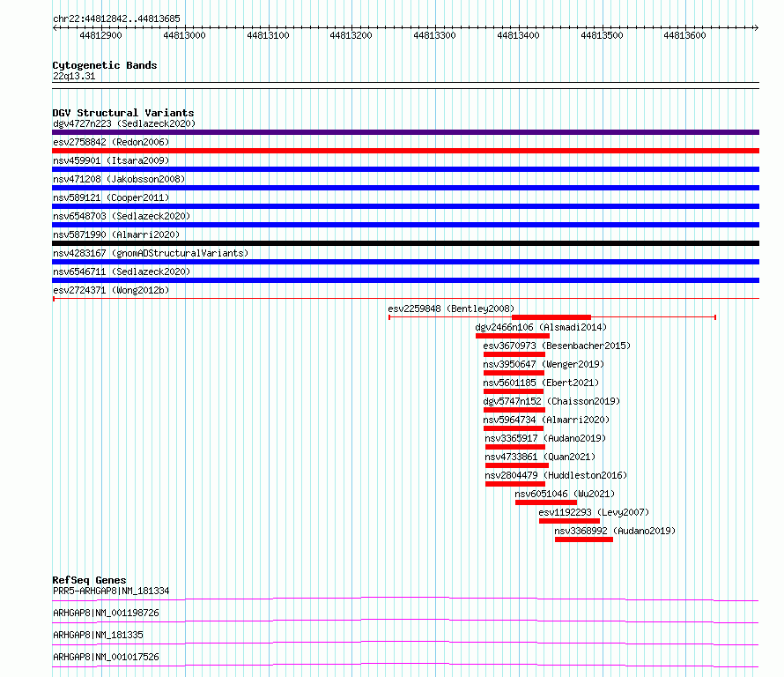Click ruler position label 44813000
Viewport: 784px width, 677px height.
(184, 35)
